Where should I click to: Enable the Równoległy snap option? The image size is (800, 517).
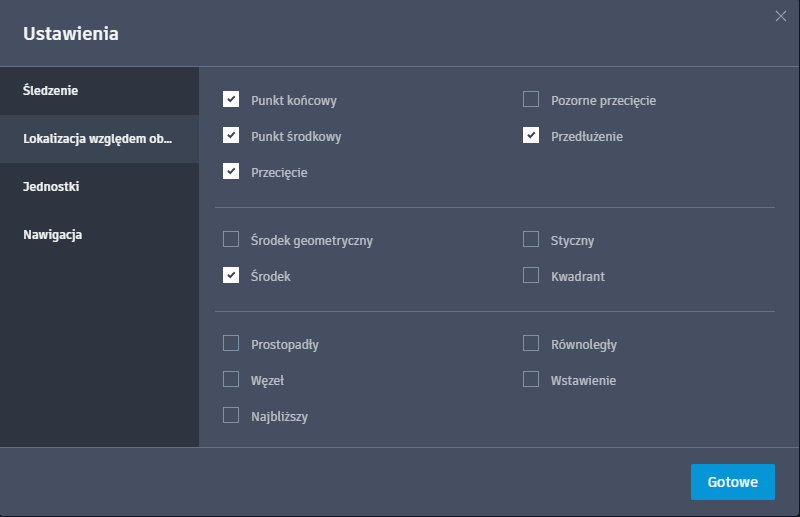click(531, 343)
